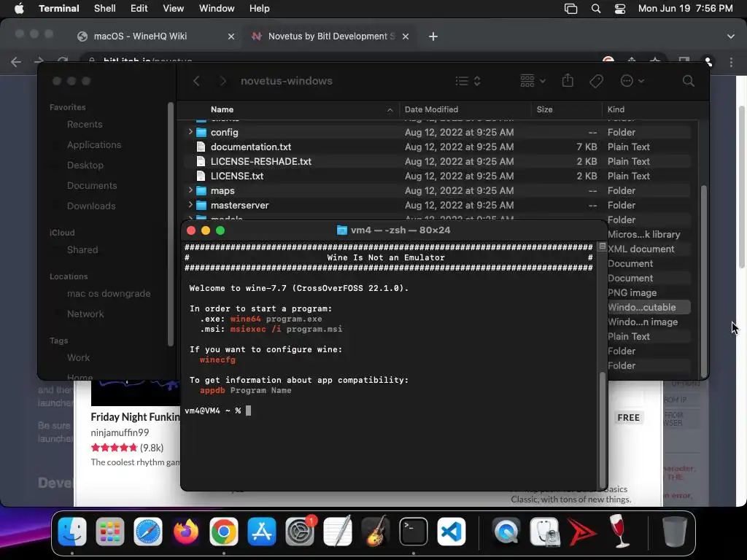This screenshot has height=560, width=747.
Task: Open the Apple menu
Action: tap(19, 8)
